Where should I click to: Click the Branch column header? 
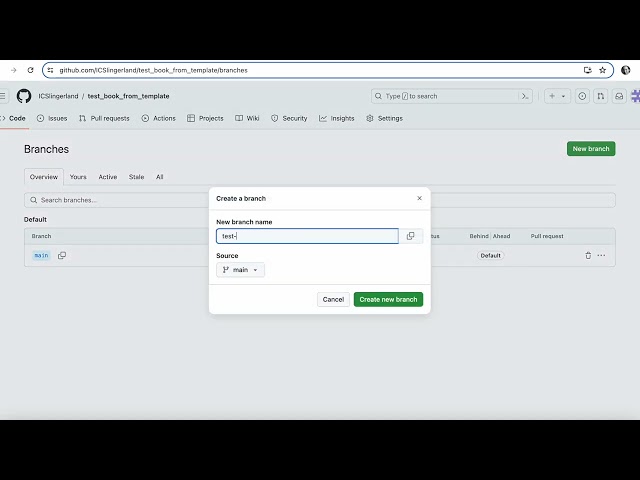[x=41, y=236]
